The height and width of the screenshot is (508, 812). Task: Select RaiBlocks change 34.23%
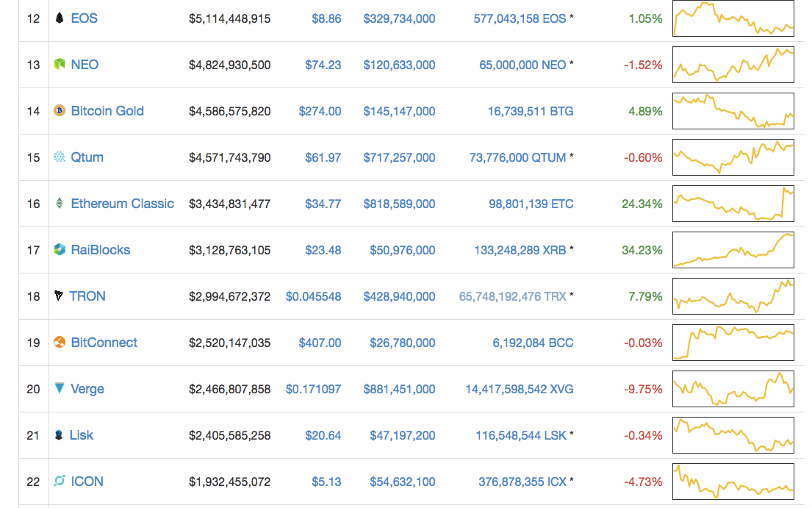(x=642, y=250)
